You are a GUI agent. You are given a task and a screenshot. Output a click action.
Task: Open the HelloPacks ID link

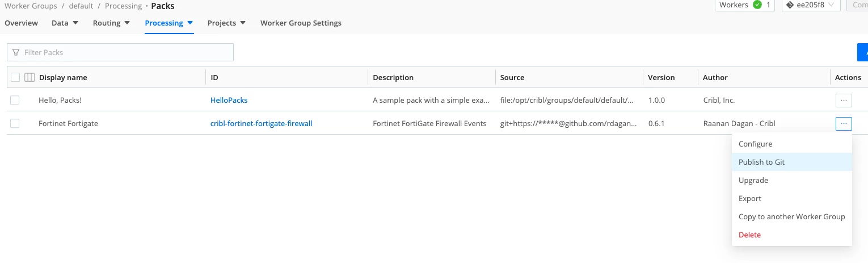(x=229, y=100)
